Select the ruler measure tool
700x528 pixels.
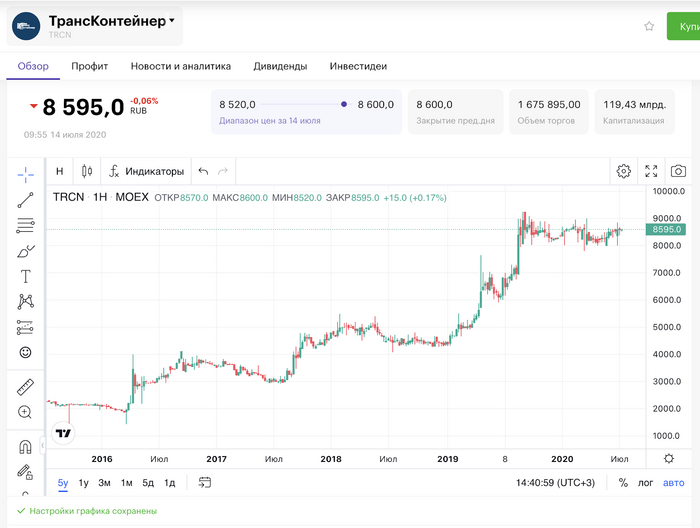[25, 387]
